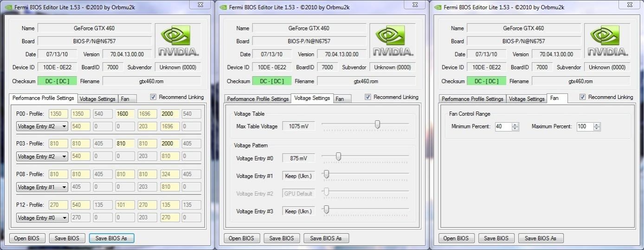Click the Voltage Entry #0 875 mV field
644x250 pixels.
pos(298,158)
